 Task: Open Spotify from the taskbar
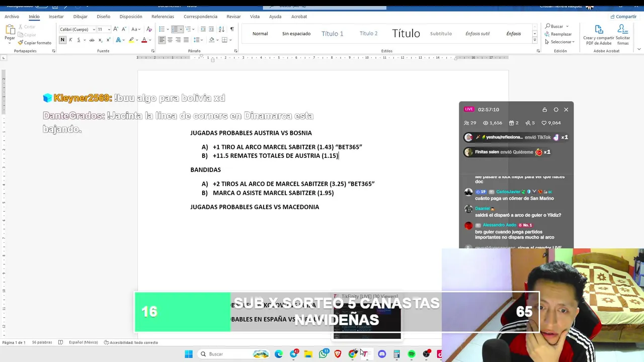click(412, 354)
